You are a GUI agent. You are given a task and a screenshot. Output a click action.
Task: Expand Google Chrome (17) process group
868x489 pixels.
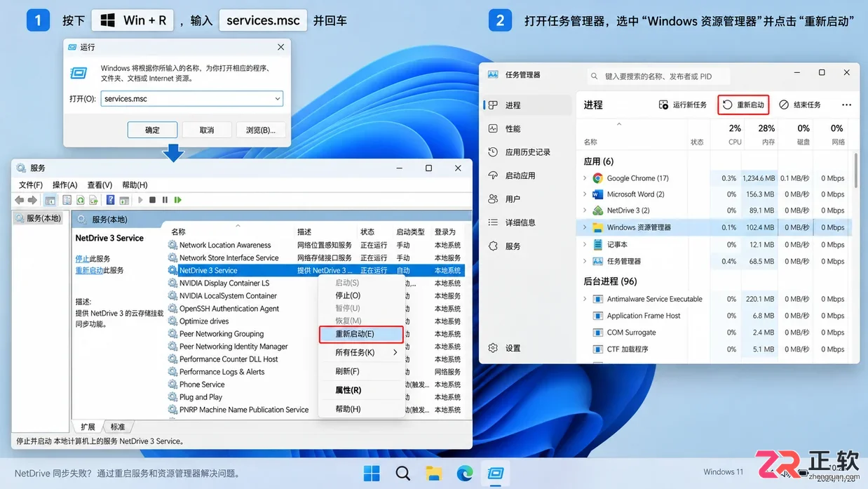585,178
